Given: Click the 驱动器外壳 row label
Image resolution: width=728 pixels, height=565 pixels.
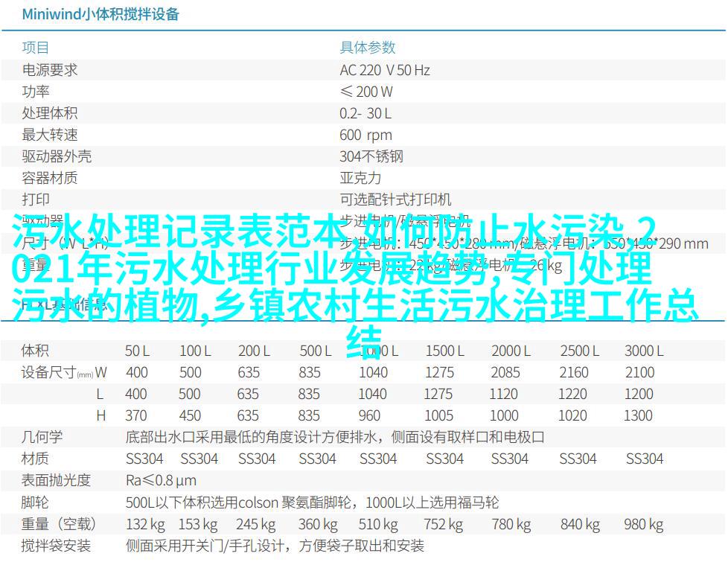Looking at the screenshot, I should [56, 156].
